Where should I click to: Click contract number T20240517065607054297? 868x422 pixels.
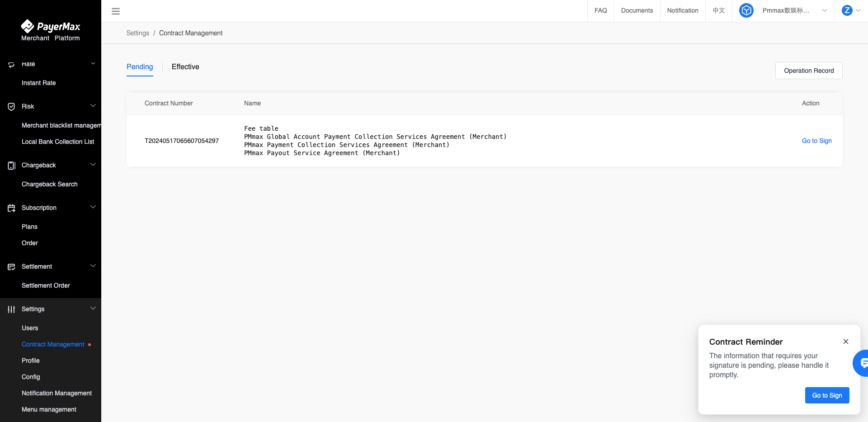[182, 141]
